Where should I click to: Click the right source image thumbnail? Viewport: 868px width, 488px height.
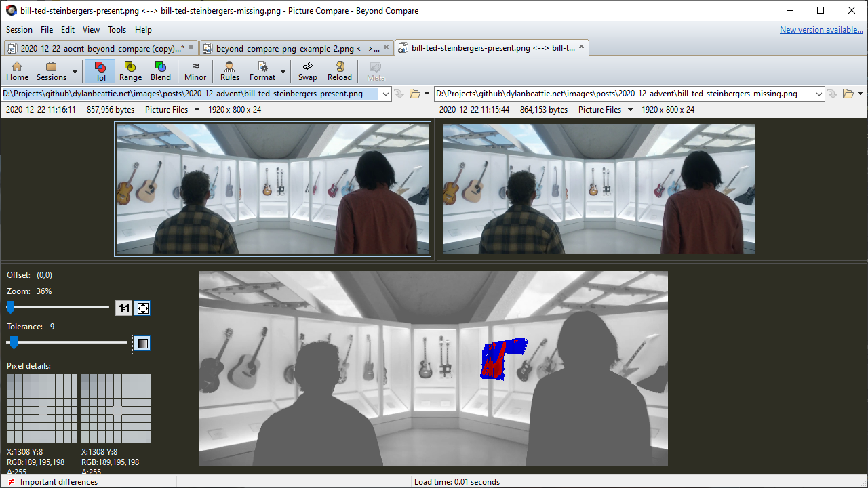(599, 189)
